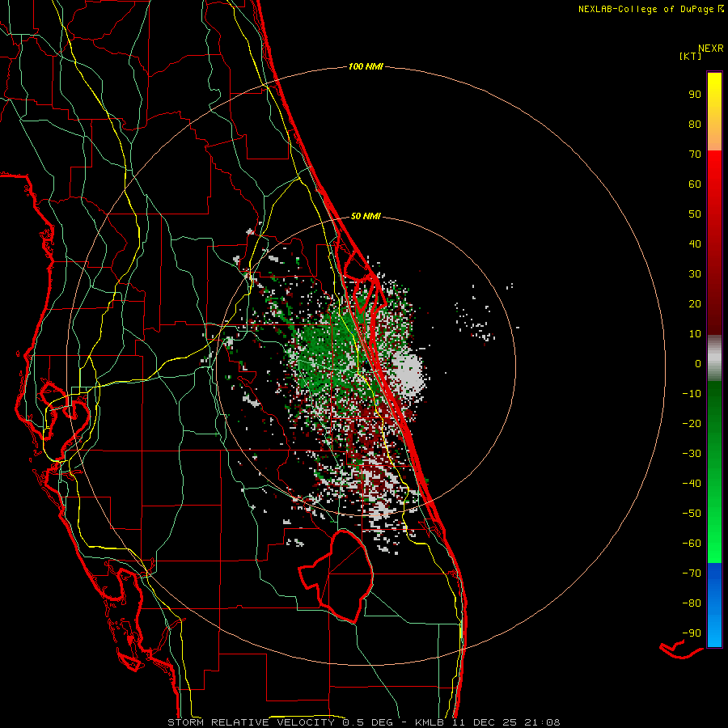Click the -70 value on the velocity scale
Screen dimensions: 728x728
pos(692,574)
